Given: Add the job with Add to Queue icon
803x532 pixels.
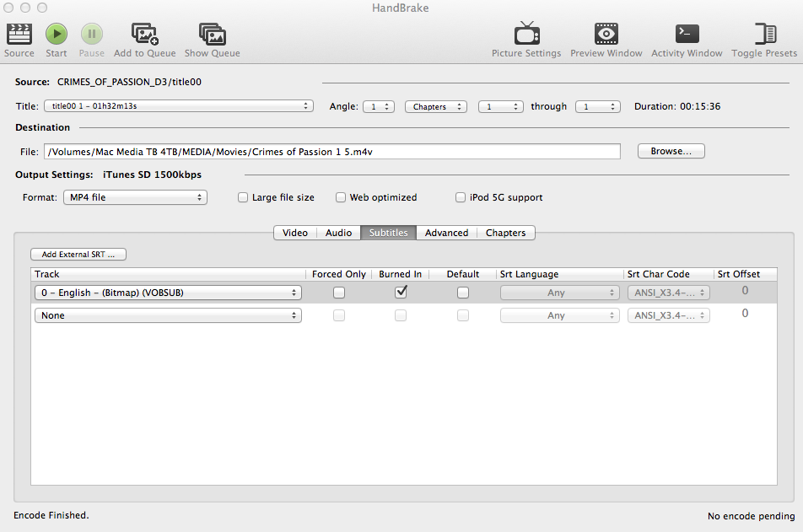Looking at the screenshot, I should pyautogui.click(x=145, y=35).
